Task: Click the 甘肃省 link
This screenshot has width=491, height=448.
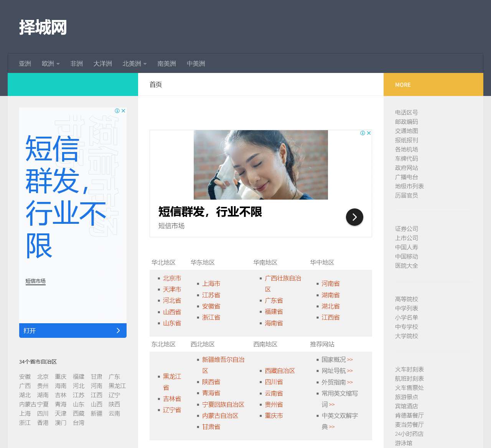Action: (x=211, y=427)
